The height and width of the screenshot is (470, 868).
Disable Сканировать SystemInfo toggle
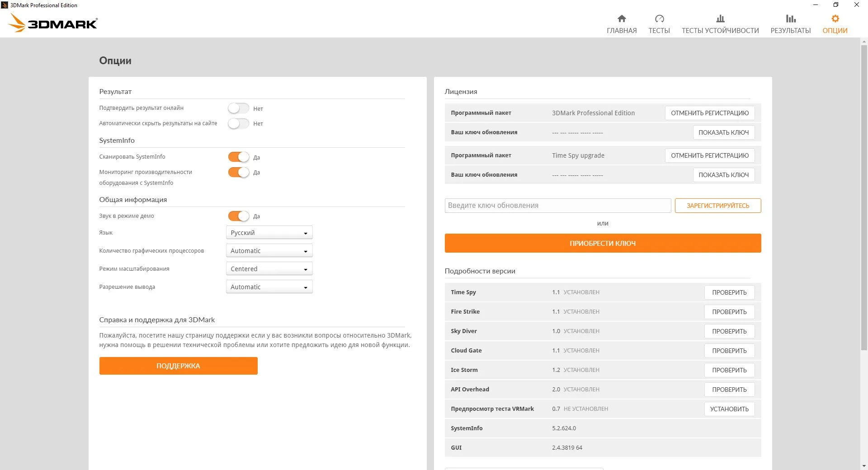(x=238, y=157)
